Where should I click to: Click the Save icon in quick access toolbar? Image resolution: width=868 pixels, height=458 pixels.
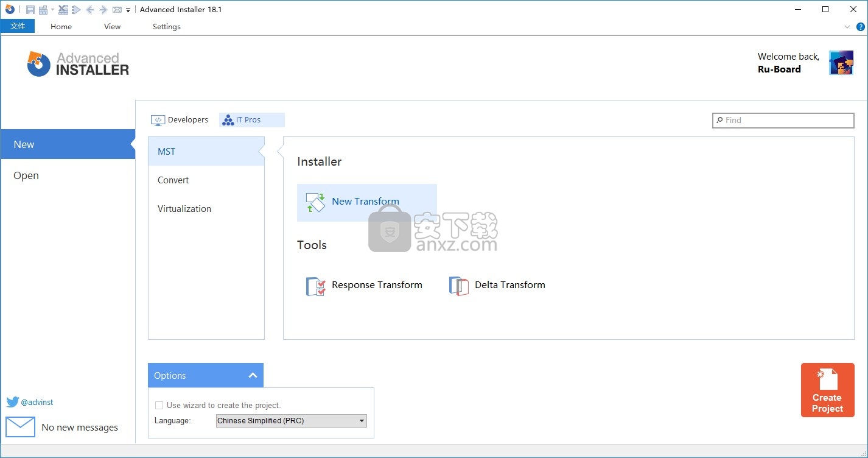click(x=30, y=10)
